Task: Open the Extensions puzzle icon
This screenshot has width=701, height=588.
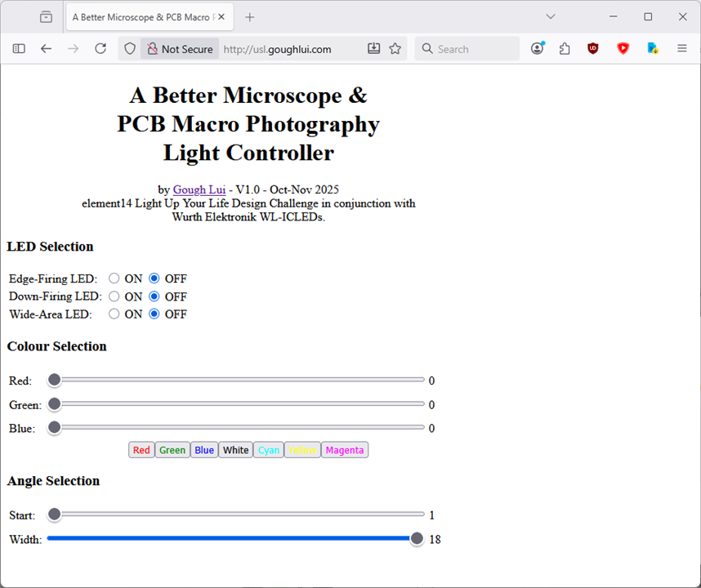Action: tap(565, 49)
